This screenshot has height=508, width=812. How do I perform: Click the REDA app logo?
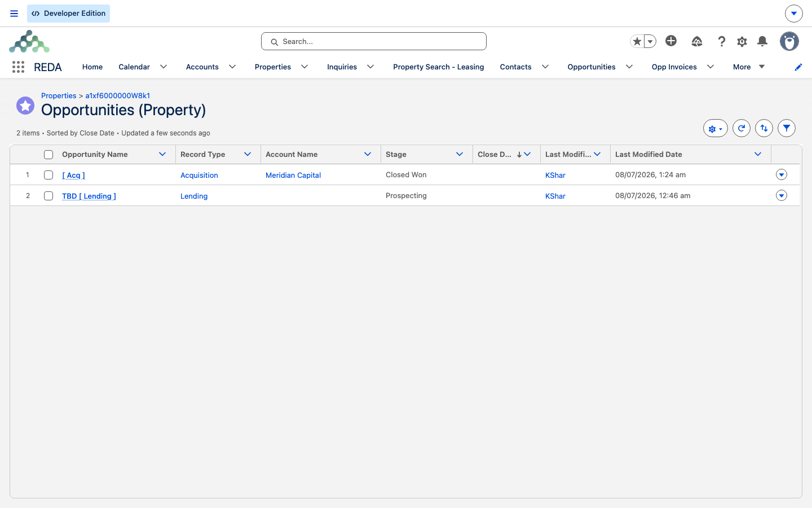(29, 42)
